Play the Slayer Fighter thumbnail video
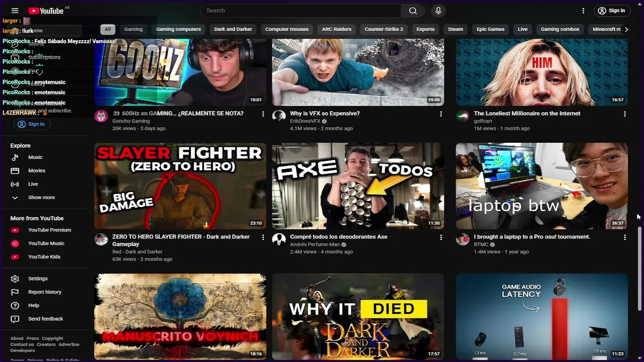The image size is (644, 362). pos(180,186)
